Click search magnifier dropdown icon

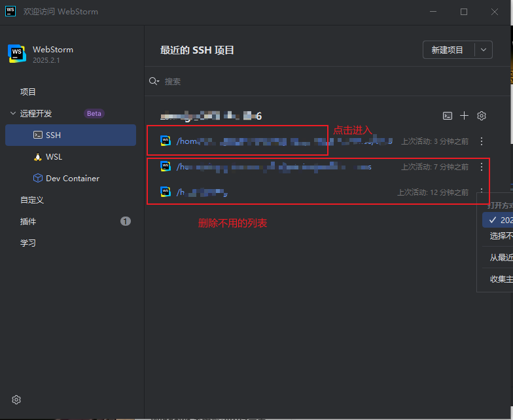click(x=154, y=81)
